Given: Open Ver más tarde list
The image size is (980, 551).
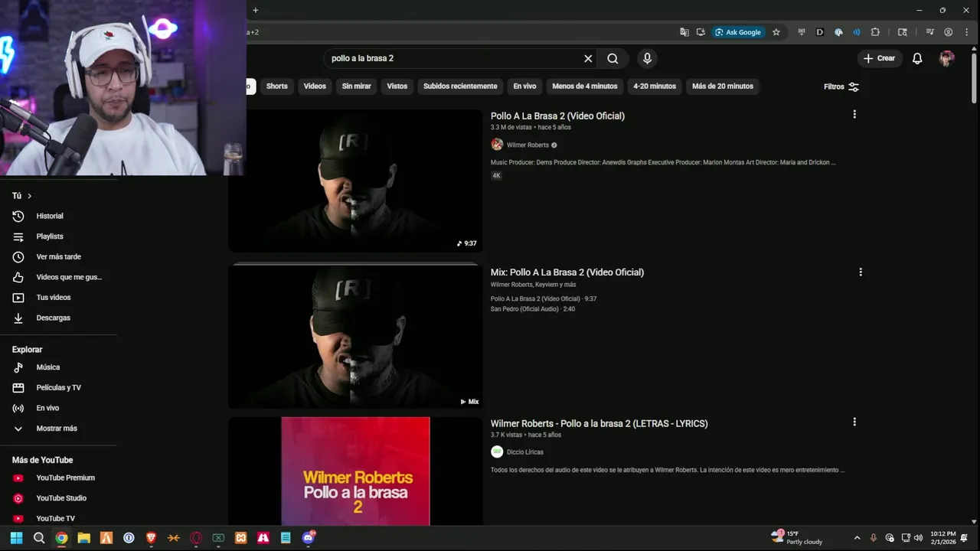Looking at the screenshot, I should point(58,256).
